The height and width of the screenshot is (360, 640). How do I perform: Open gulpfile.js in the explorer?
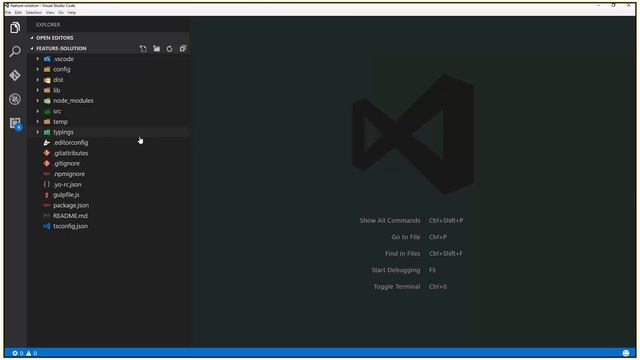[x=109, y=195]
